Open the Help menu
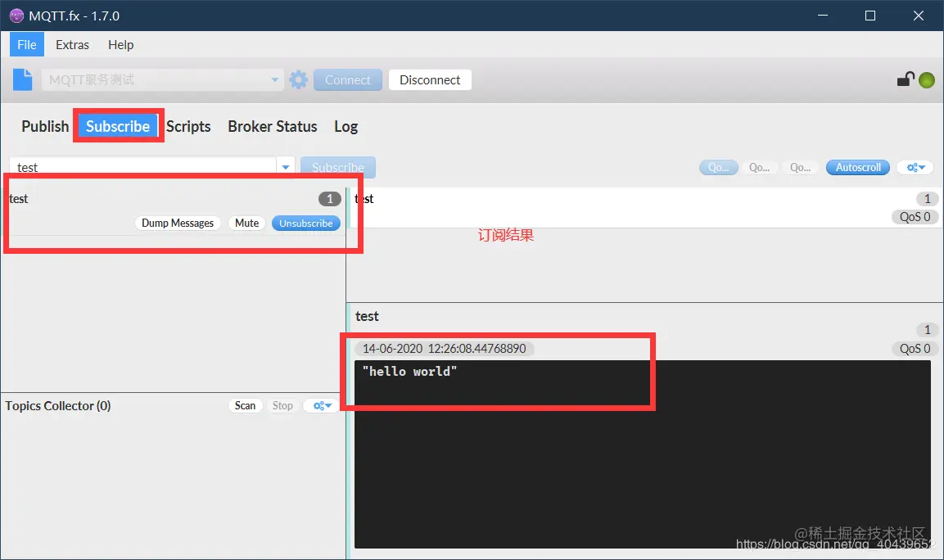Image resolution: width=944 pixels, height=560 pixels. point(120,44)
